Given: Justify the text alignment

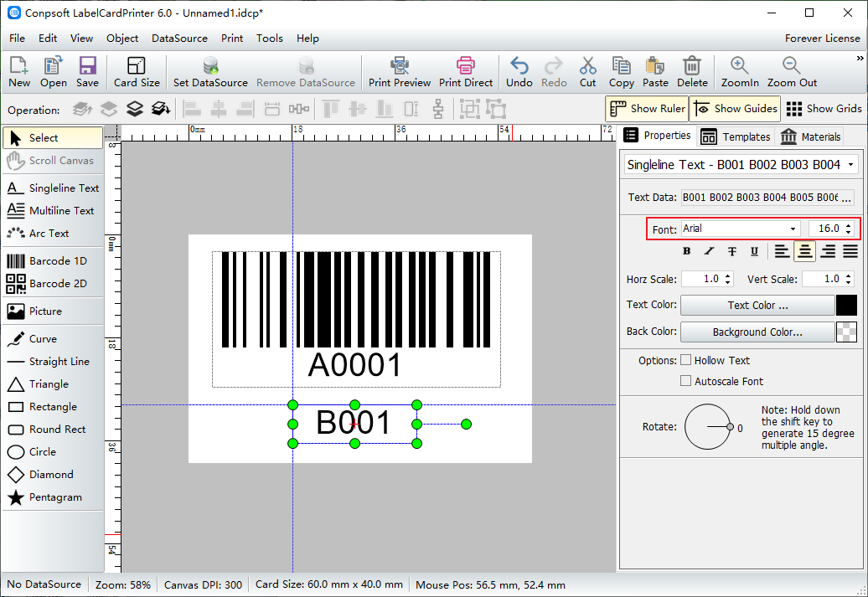Looking at the screenshot, I should click(851, 251).
